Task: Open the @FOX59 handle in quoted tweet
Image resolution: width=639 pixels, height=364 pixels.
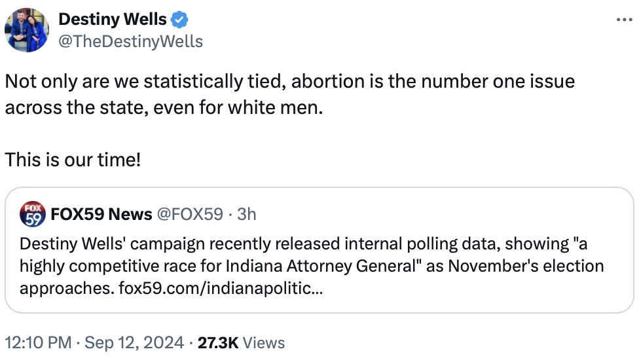Action: (x=190, y=214)
